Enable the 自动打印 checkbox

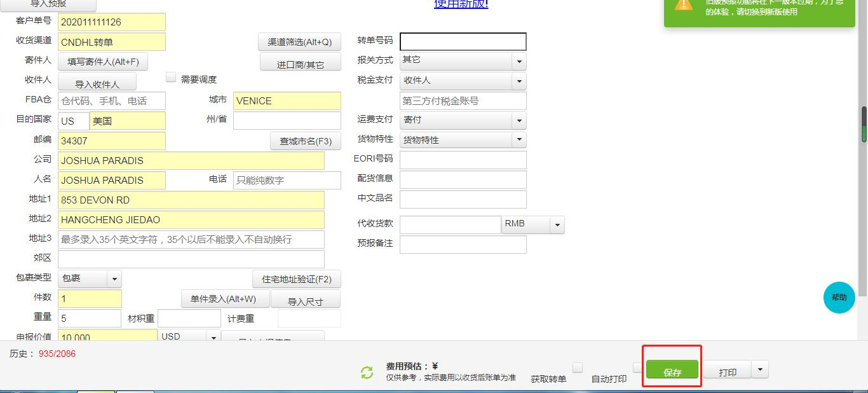click(x=637, y=367)
